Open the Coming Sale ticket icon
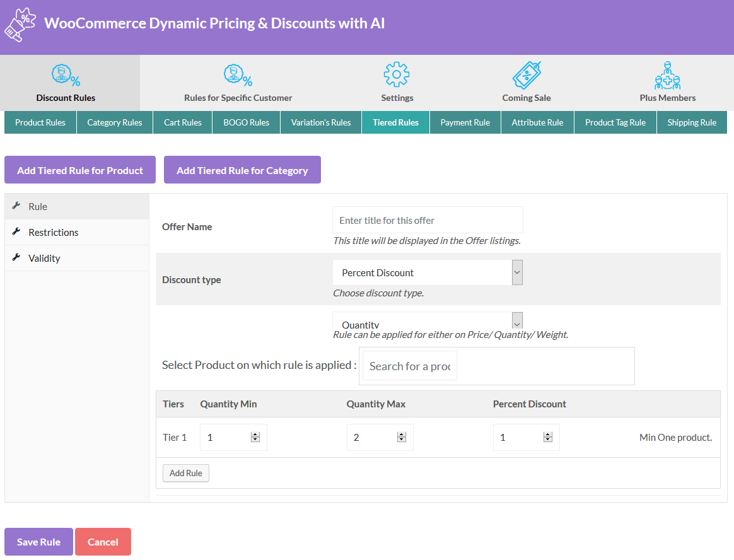Screen dimensions: 734x560 (x=526, y=74)
